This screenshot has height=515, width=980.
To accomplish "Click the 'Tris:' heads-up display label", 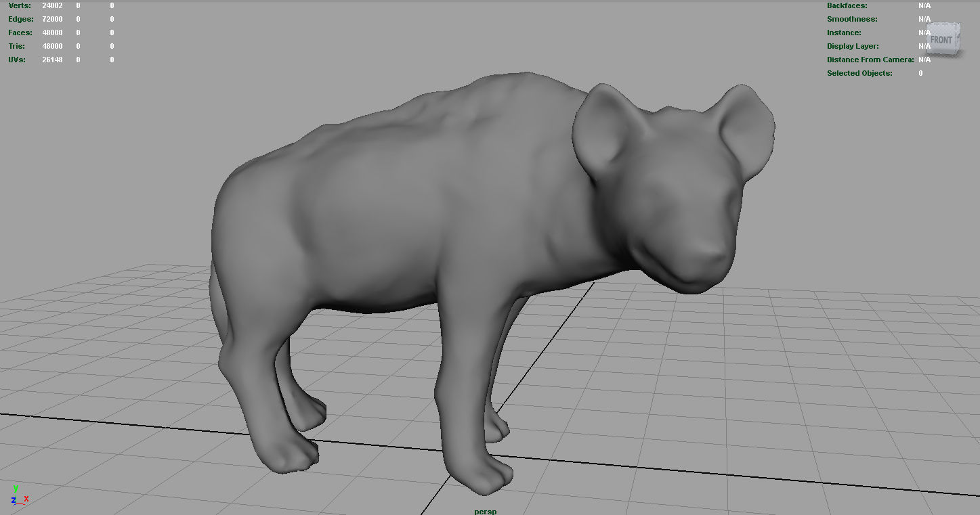I will point(17,46).
